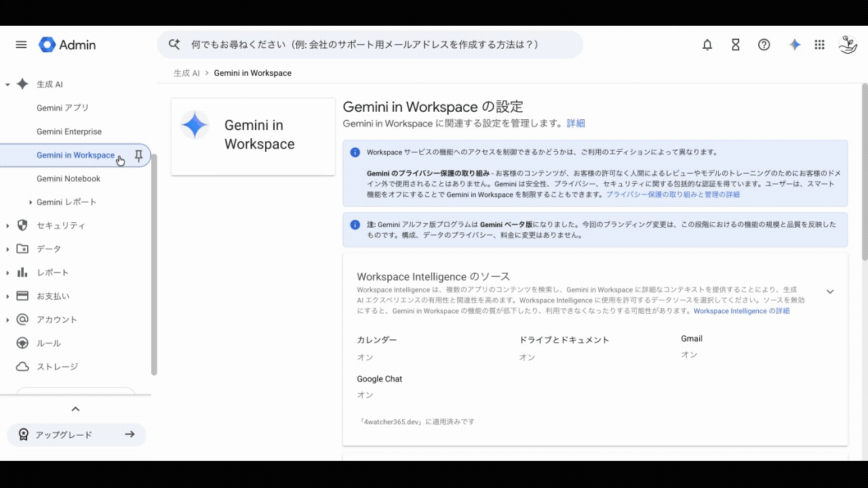Click the レポート bar chart icon

[x=22, y=272]
